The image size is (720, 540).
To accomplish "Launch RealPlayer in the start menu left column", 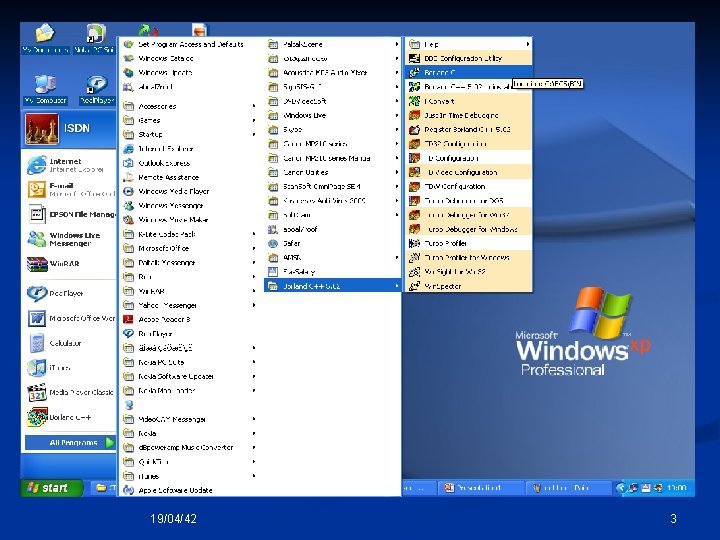I will [x=69, y=293].
